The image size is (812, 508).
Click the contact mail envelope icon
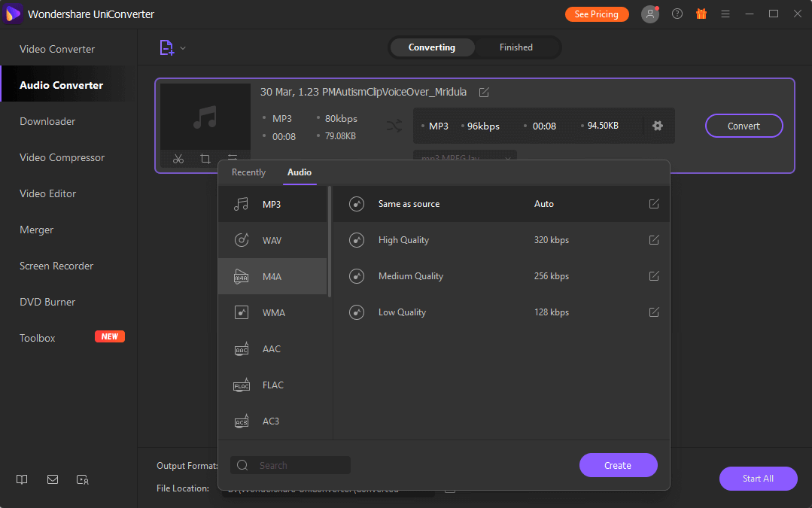point(52,479)
